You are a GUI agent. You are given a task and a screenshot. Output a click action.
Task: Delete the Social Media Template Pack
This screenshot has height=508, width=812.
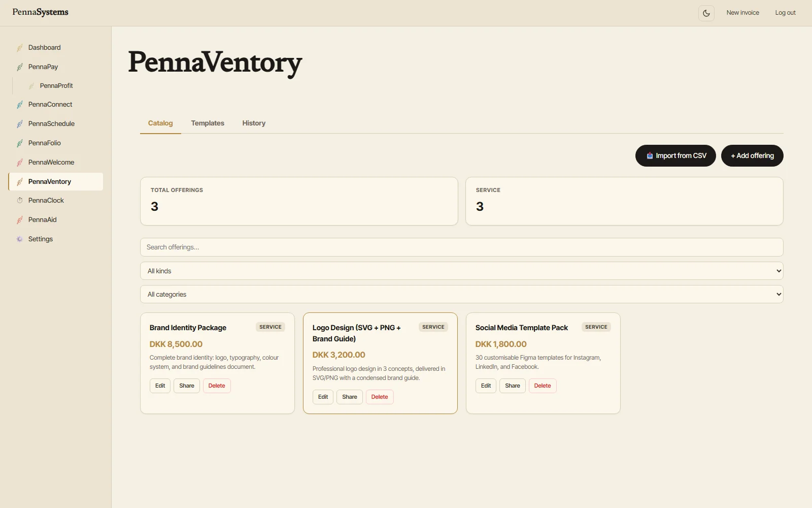[543, 386]
